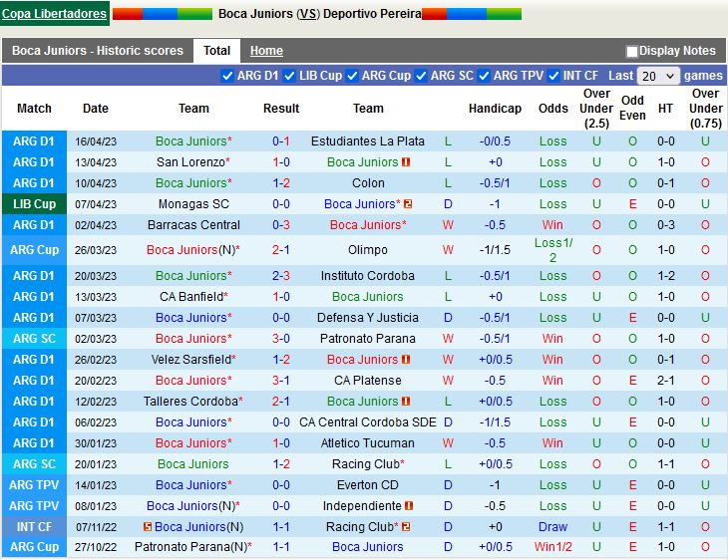Uncheck the ARG D1 filter checkbox
This screenshot has width=728, height=560.
pos(227,76)
